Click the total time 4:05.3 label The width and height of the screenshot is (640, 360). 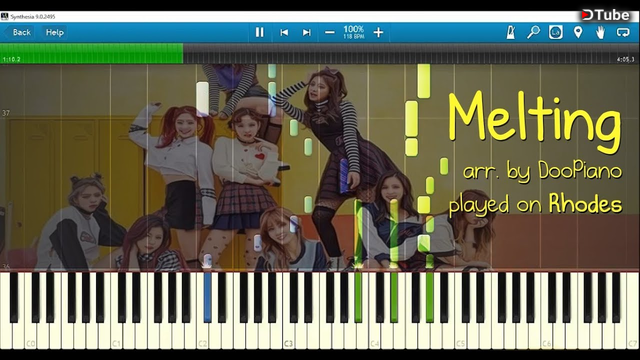coord(626,60)
